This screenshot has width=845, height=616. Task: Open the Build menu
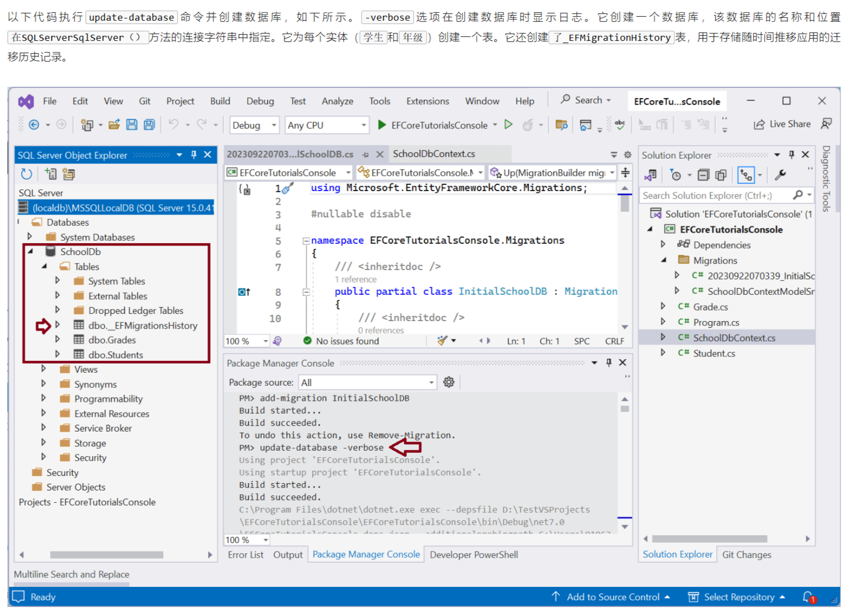220,101
